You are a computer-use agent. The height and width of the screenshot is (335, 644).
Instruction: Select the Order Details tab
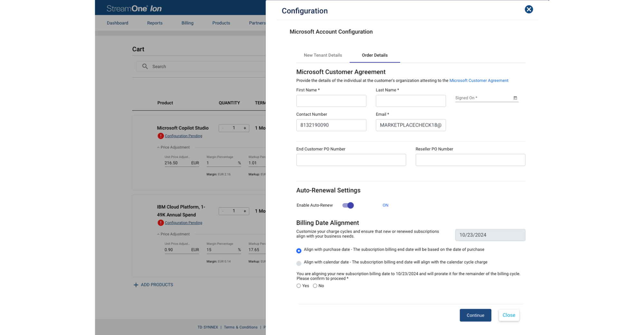click(375, 55)
